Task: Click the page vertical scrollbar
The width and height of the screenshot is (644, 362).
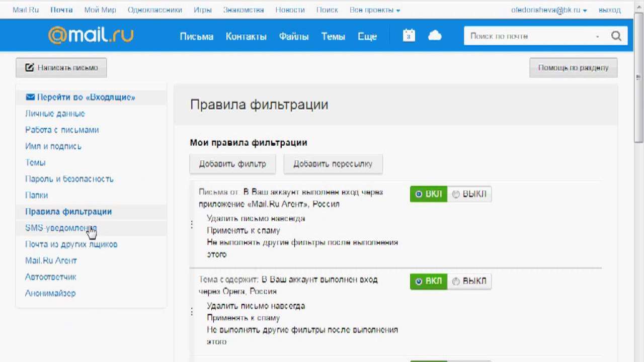Action: tap(639, 78)
